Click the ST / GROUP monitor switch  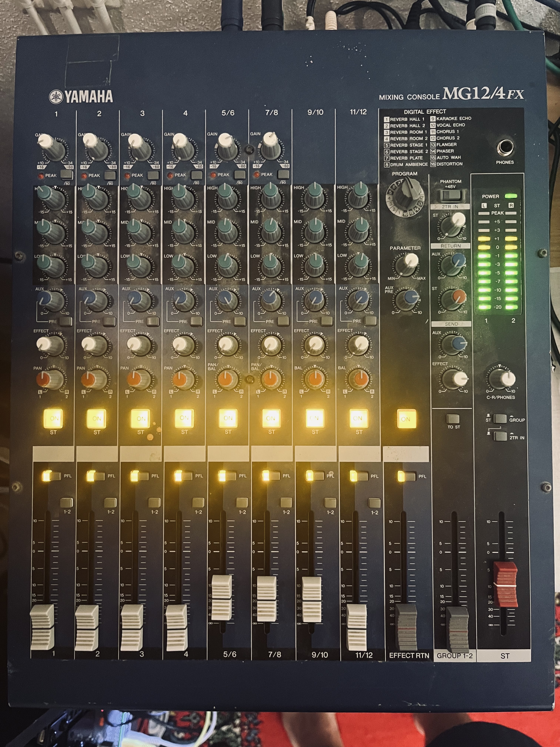[x=500, y=419]
